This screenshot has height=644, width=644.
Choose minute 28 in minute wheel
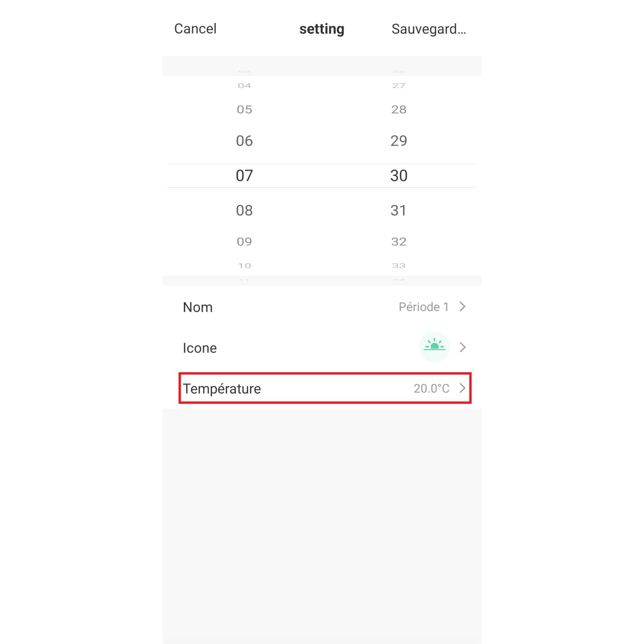[399, 110]
